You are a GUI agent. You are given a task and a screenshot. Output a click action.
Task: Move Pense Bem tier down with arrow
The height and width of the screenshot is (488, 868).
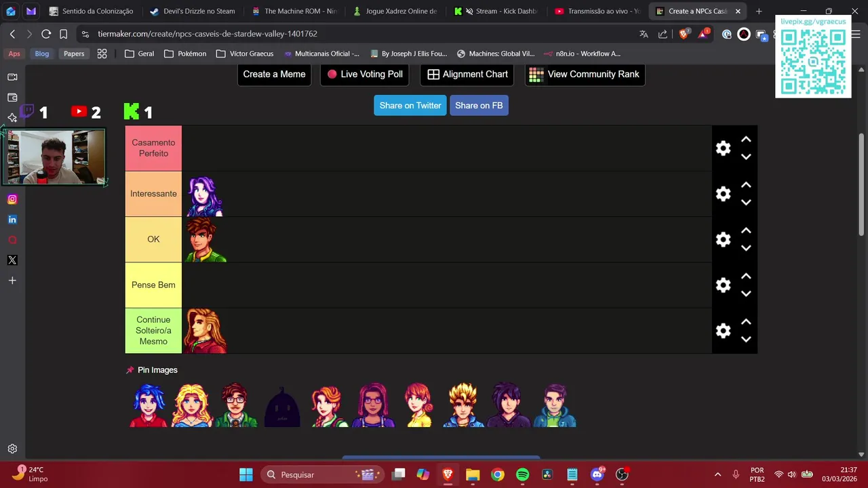(x=746, y=293)
